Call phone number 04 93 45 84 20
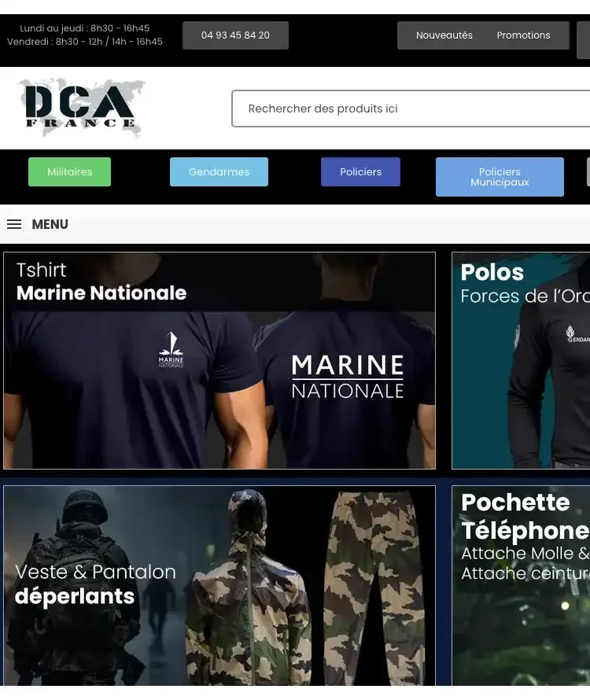The image size is (590, 700). [x=235, y=35]
